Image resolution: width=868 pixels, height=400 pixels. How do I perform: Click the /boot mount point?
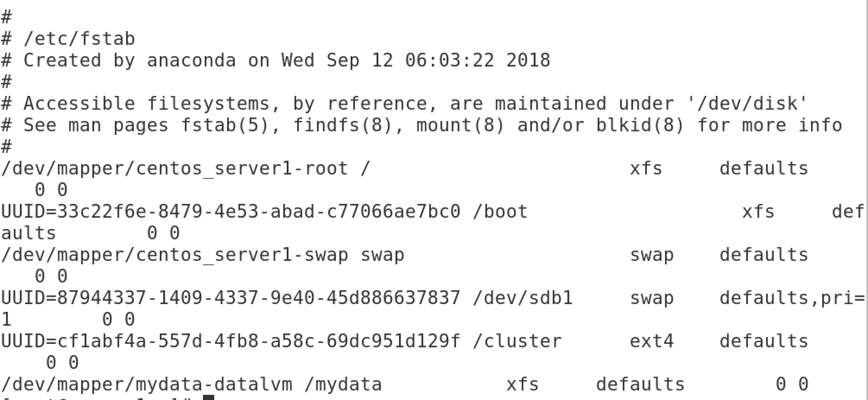pyautogui.click(x=500, y=212)
